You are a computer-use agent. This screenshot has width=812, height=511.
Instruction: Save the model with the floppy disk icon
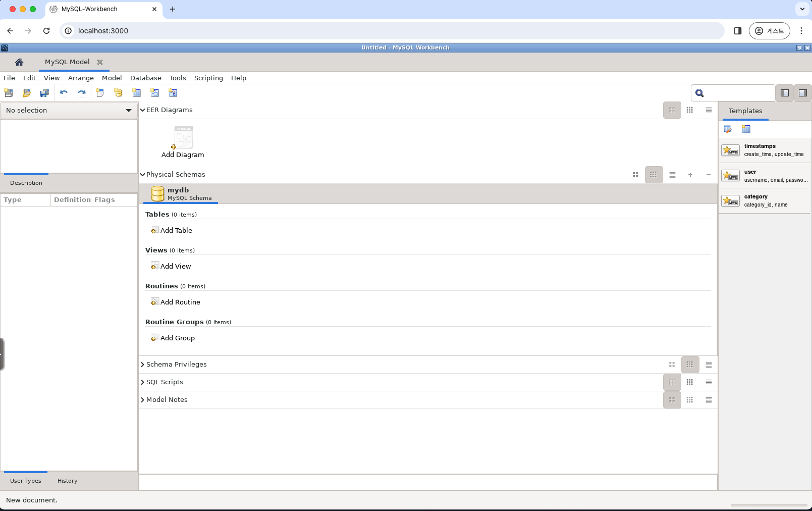click(x=45, y=93)
